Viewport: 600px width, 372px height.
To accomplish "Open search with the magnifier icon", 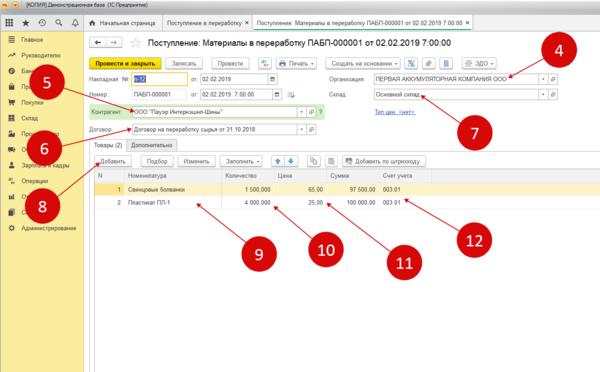I will [x=59, y=23].
